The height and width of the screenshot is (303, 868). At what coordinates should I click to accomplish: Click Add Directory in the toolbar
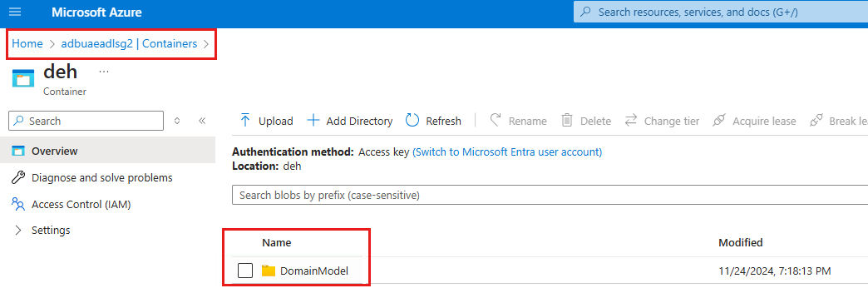350,121
